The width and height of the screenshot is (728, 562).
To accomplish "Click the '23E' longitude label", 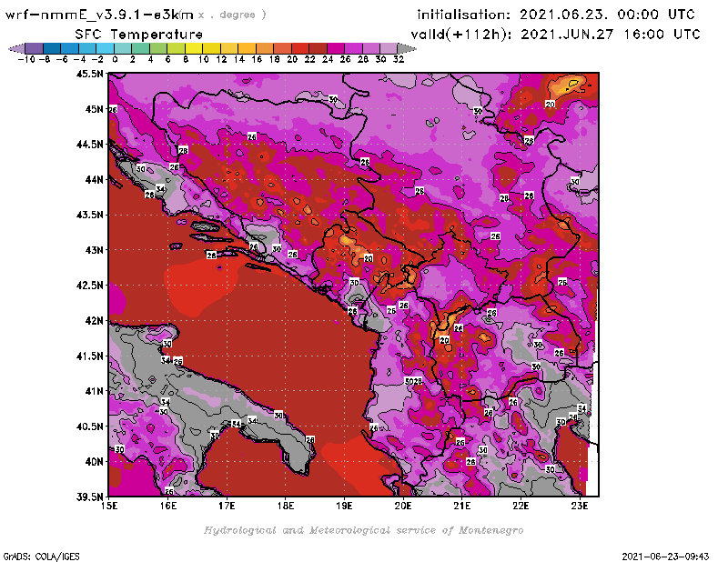I will [580, 506].
